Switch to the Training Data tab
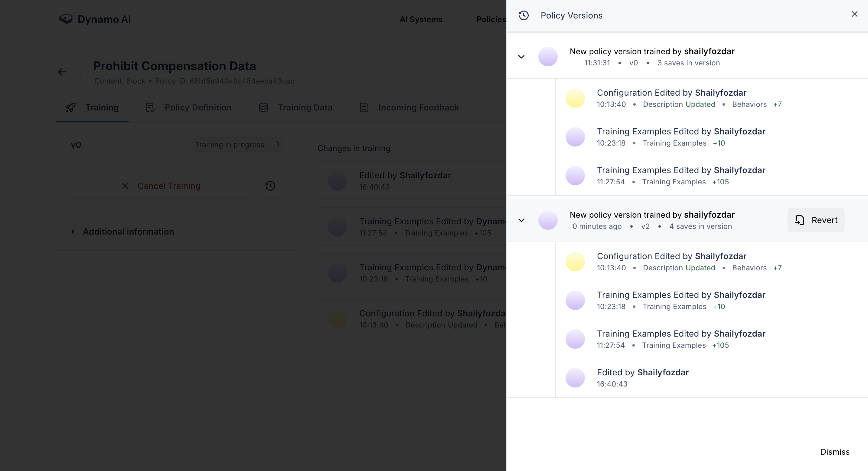This screenshot has width=868, height=471. 295,107
